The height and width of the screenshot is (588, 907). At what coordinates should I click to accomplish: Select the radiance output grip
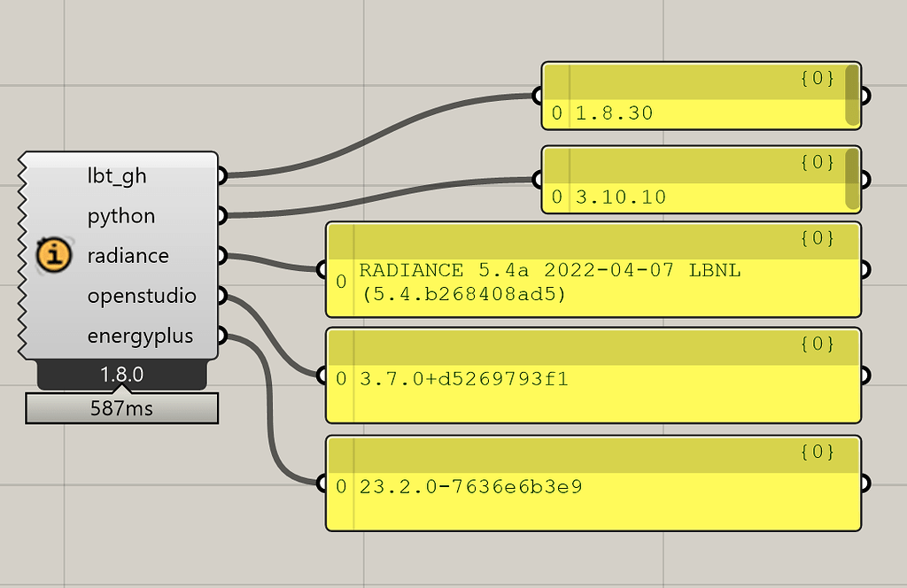click(222, 255)
